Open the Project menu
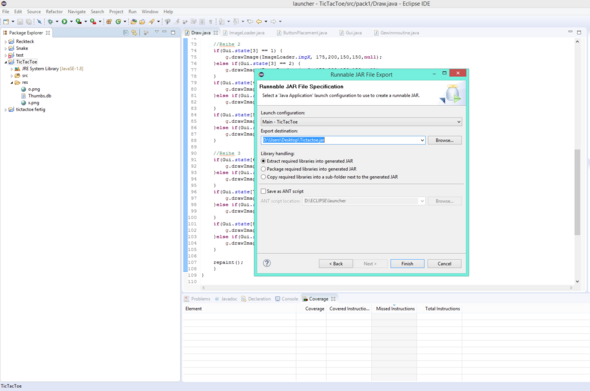The image size is (590, 391). [x=116, y=12]
